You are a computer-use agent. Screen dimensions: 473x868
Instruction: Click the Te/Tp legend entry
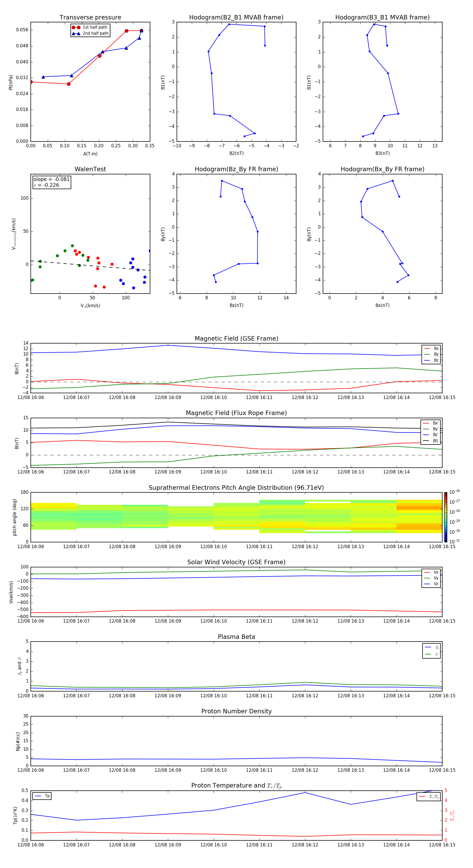click(429, 796)
